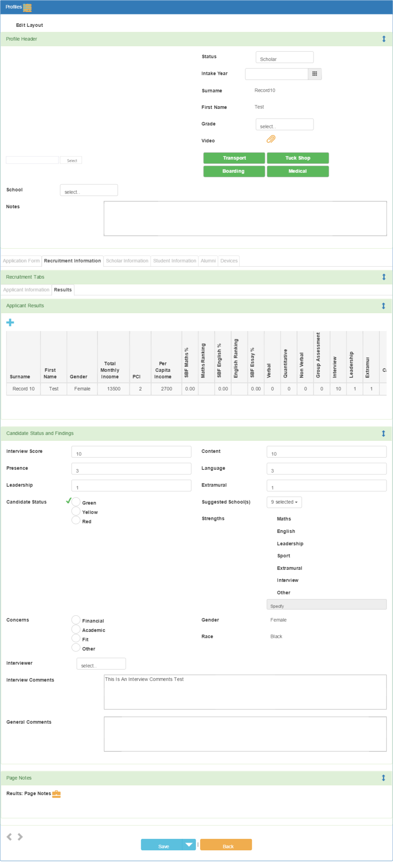Click the English strength option

pos(286,531)
